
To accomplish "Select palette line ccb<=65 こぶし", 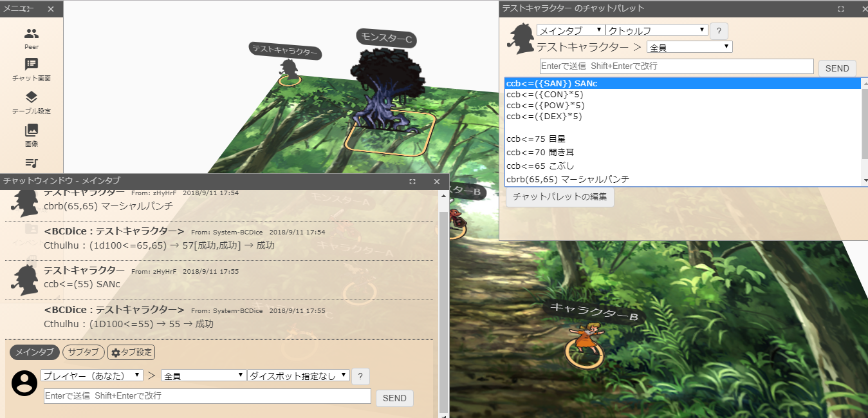I will click(683, 166).
